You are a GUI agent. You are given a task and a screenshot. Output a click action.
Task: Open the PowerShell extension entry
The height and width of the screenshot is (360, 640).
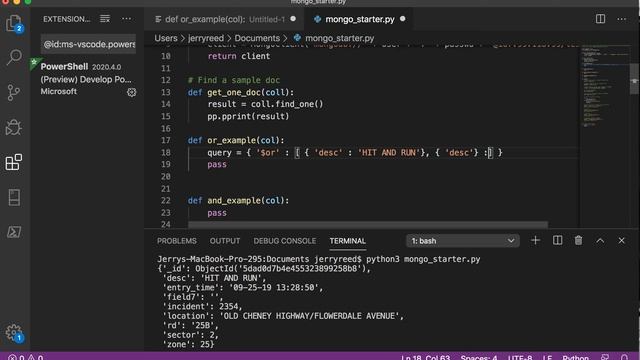point(88,79)
